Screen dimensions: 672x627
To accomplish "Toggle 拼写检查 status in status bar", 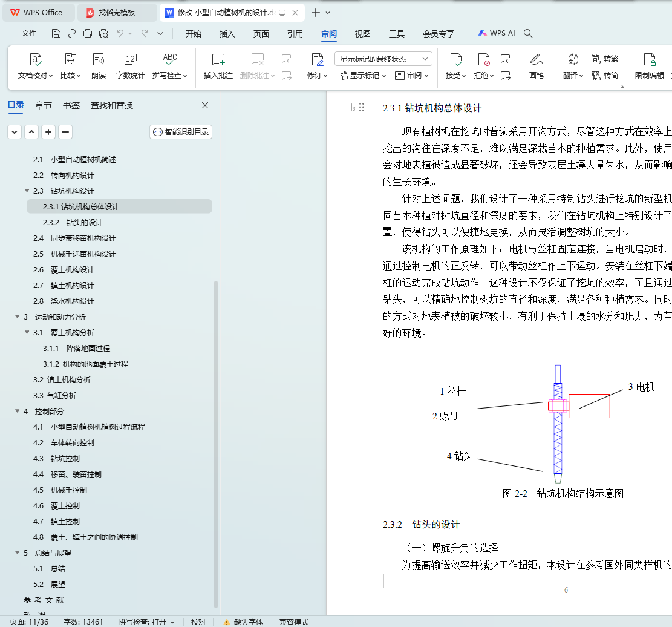I will click(146, 622).
